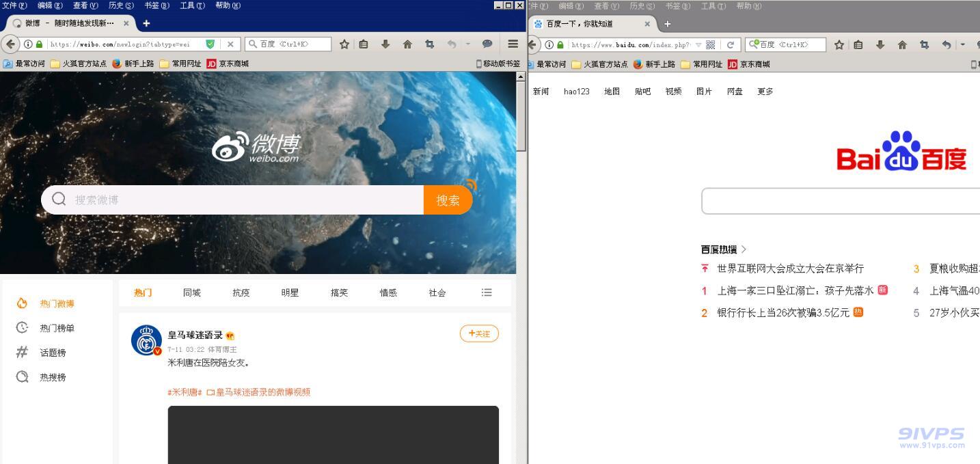Open the 常用网址 bookmark folder in Weibo window
980x464 pixels.
(180, 64)
